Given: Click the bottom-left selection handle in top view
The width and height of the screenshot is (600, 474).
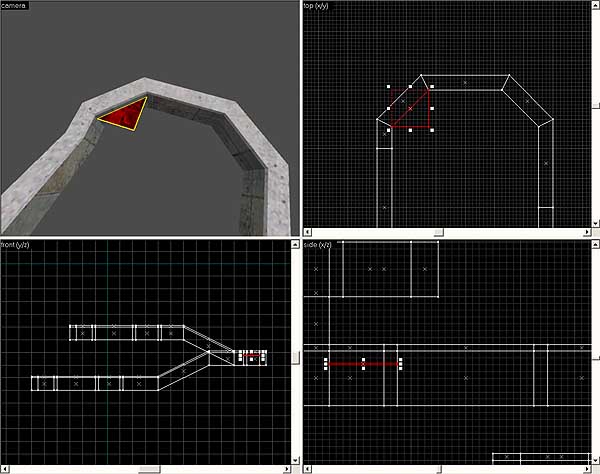Looking at the screenshot, I should (388, 130).
